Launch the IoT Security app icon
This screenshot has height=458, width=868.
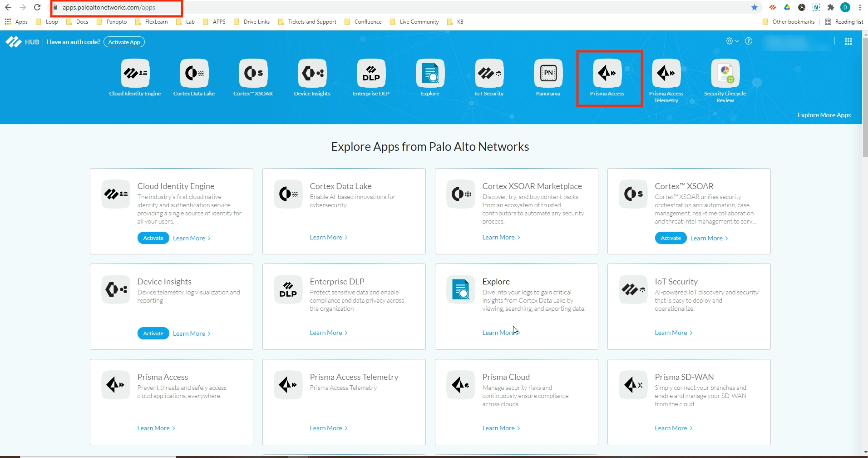(x=489, y=74)
